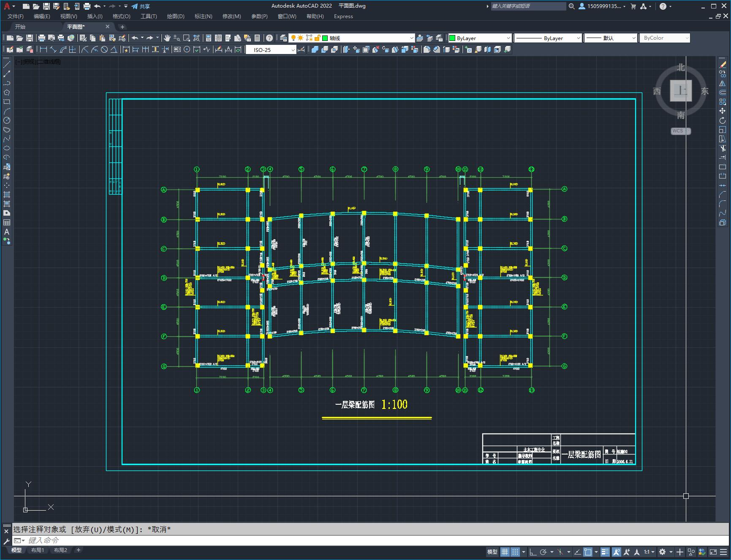The height and width of the screenshot is (560, 731).
Task: Switch to the 开始 tab
Action: tap(20, 27)
